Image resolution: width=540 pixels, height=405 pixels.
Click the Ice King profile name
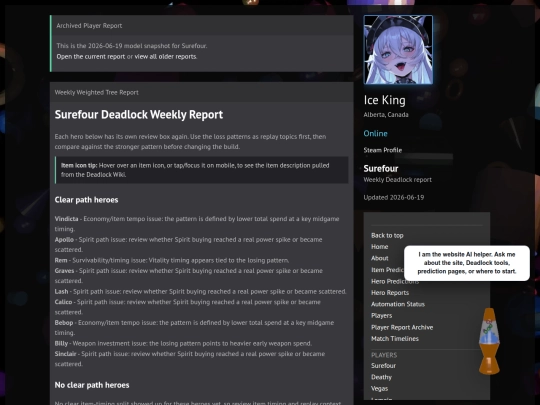tap(385, 100)
